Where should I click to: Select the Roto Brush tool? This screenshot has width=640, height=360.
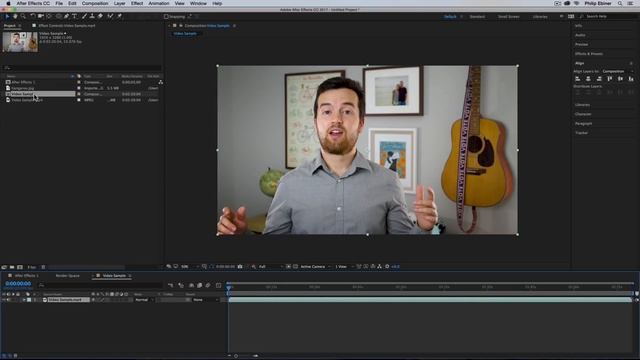tap(110, 16)
